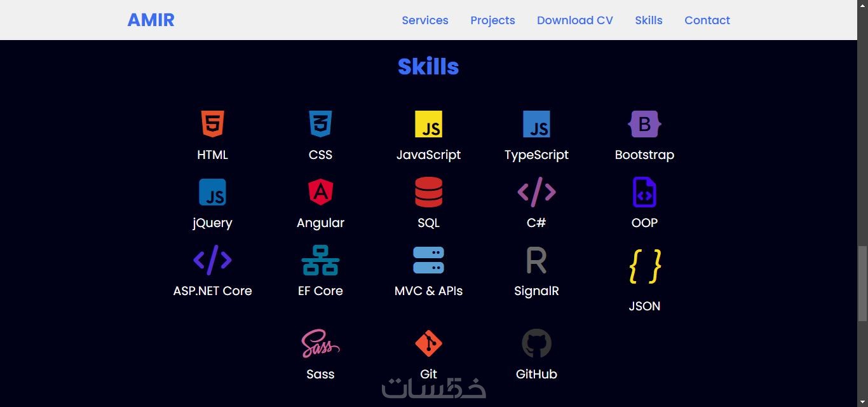Click the AMIR site logo

(x=151, y=20)
